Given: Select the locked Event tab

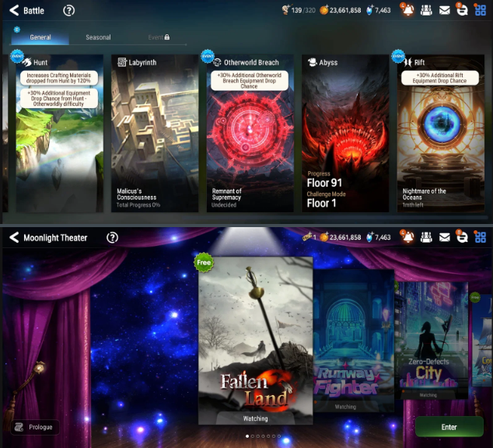Looking at the screenshot, I should 159,37.
